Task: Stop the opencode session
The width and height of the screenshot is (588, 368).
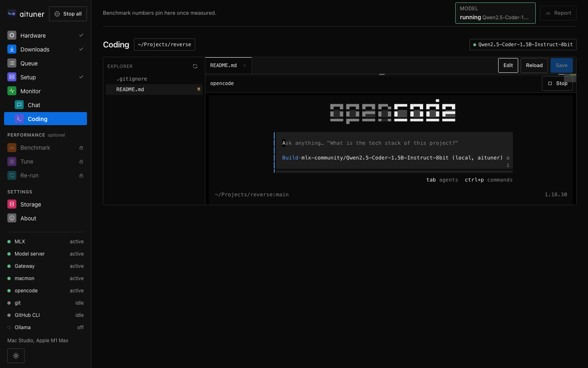Action: tap(557, 83)
